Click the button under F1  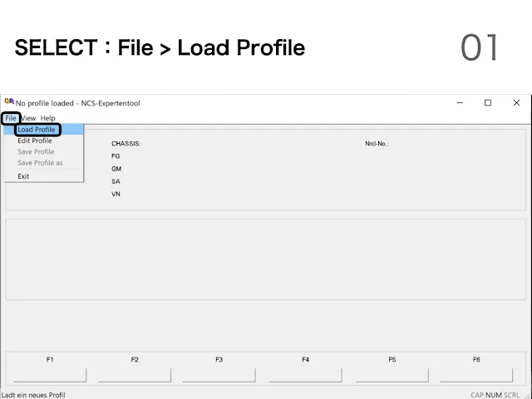[50, 375]
